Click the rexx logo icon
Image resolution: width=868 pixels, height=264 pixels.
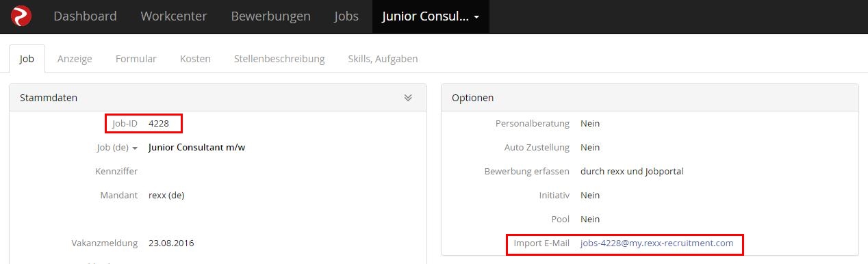coord(21,16)
